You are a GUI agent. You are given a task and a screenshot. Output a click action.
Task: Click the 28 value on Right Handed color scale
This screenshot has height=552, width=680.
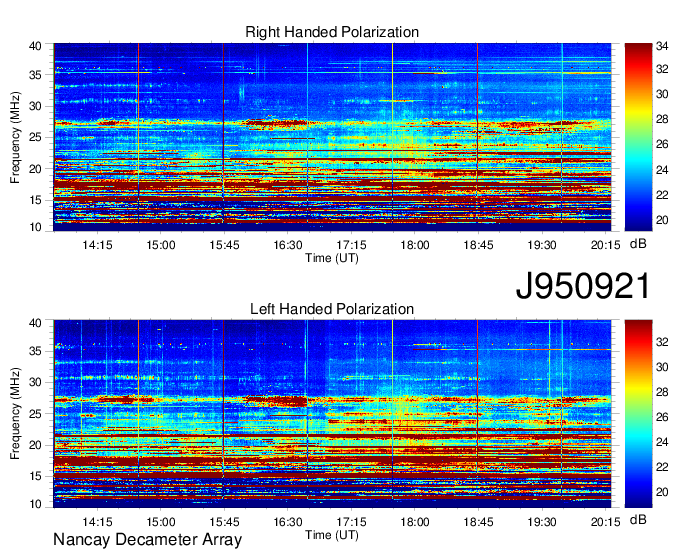(662, 119)
